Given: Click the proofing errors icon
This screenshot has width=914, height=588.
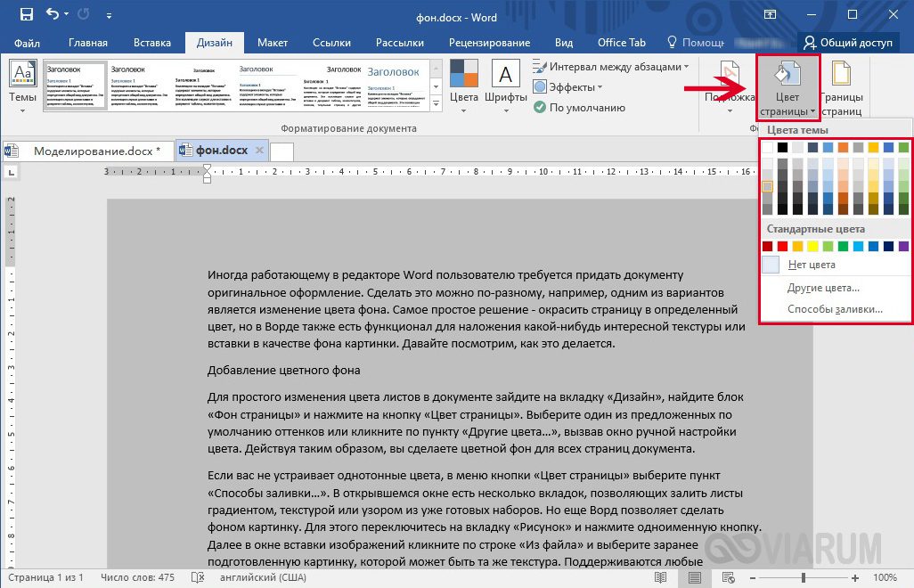Looking at the screenshot, I should pyautogui.click(x=198, y=577).
